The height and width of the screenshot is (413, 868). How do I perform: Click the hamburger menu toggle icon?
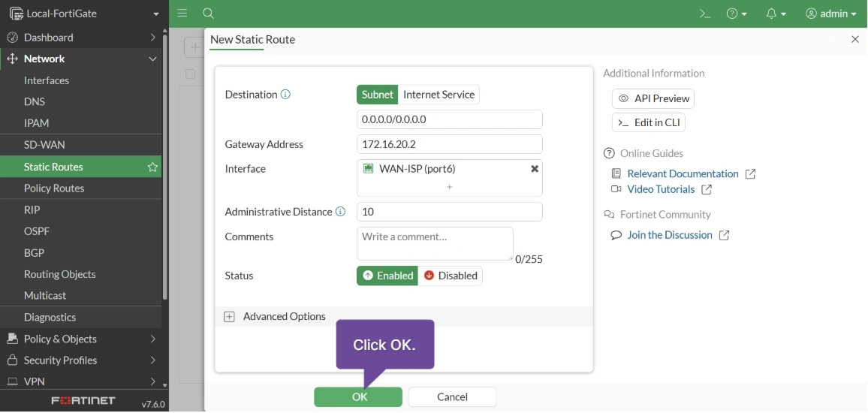coord(182,14)
